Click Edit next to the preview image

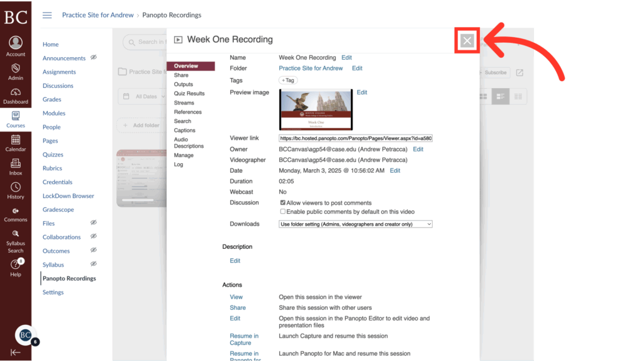click(x=362, y=92)
